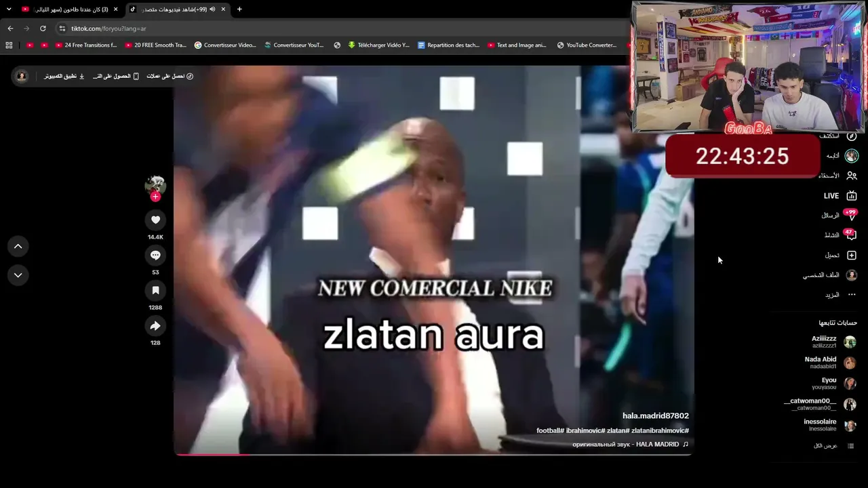The width and height of the screenshot is (868, 488).
Task: Open the LIVE section icon
Action: [x=852, y=196]
